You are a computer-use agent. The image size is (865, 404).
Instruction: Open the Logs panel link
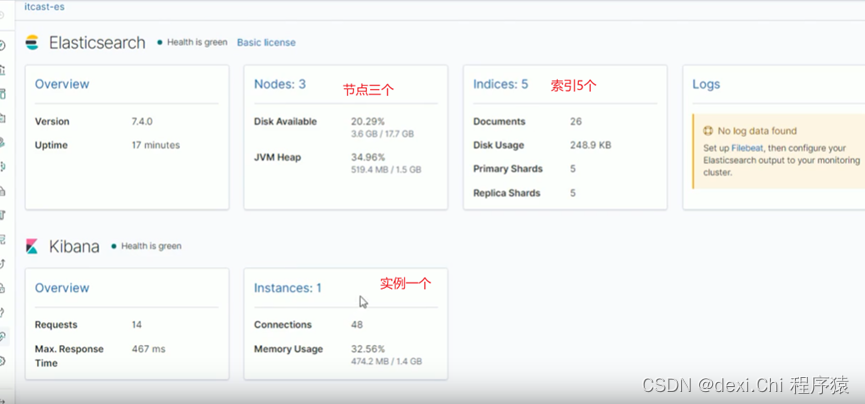point(706,84)
